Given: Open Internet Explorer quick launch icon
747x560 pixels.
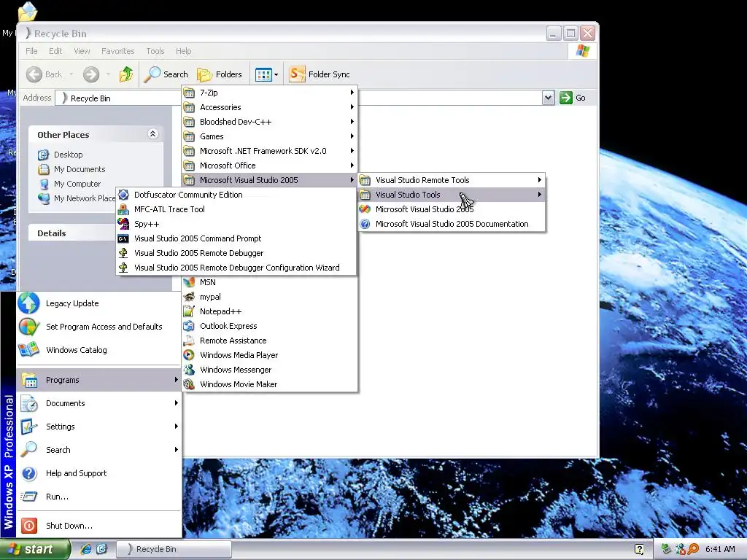Looking at the screenshot, I should (86, 549).
